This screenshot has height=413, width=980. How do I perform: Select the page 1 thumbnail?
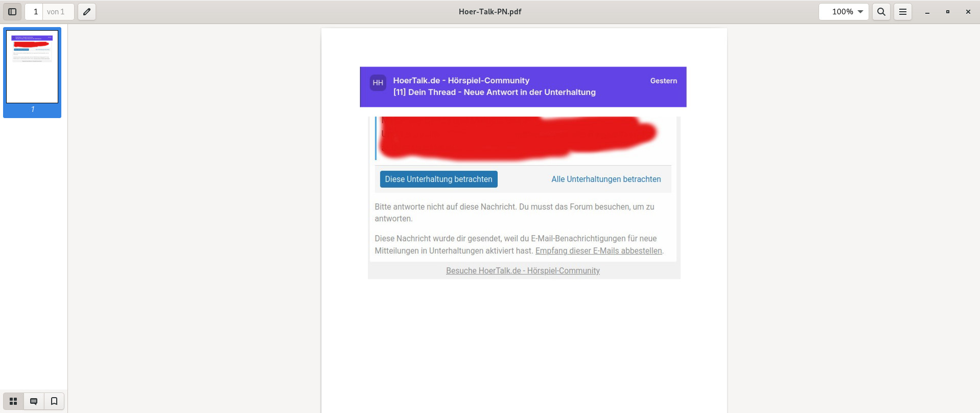click(x=32, y=67)
